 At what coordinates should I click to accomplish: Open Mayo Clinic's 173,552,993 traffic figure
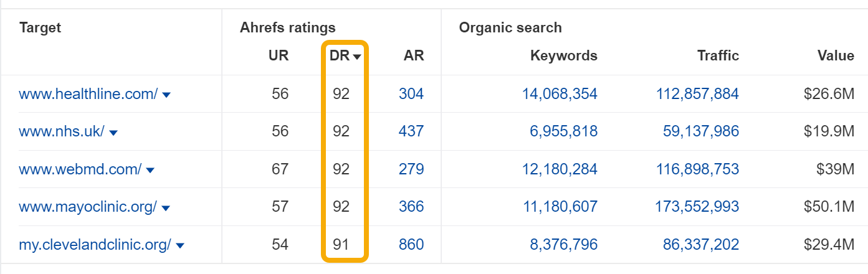coord(697,207)
